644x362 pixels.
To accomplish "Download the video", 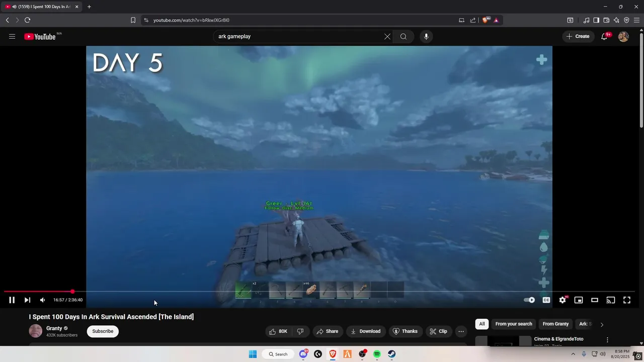I will tap(366, 331).
